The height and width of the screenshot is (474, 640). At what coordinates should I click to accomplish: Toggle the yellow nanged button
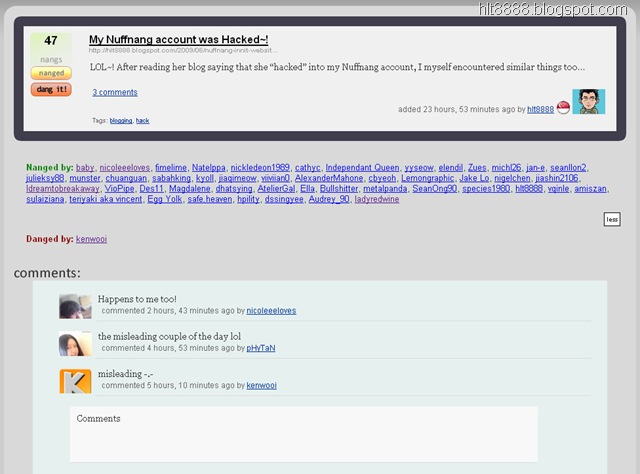(51, 73)
